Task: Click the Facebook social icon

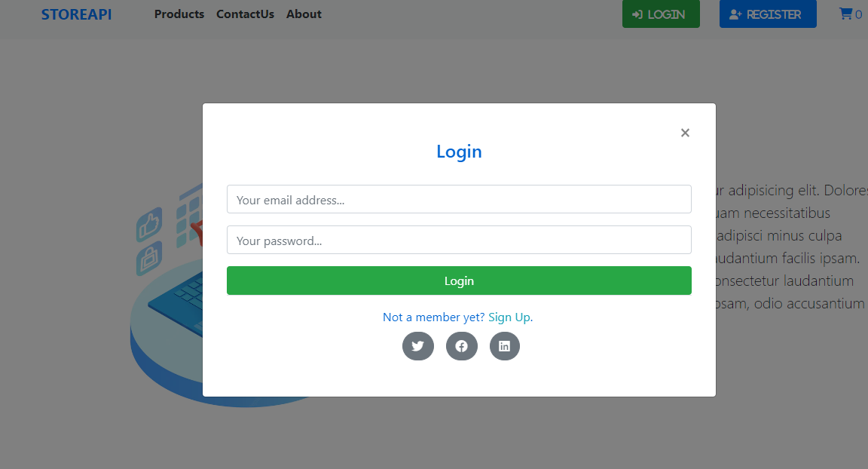Action: click(x=461, y=345)
